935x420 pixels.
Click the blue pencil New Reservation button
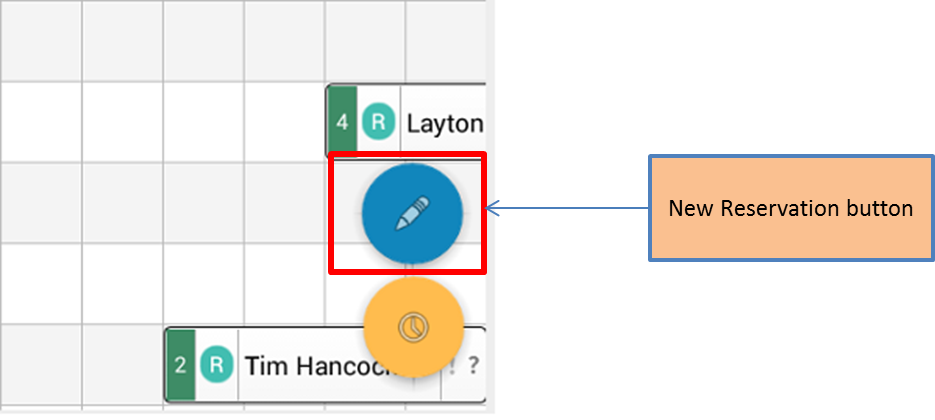coord(412,212)
